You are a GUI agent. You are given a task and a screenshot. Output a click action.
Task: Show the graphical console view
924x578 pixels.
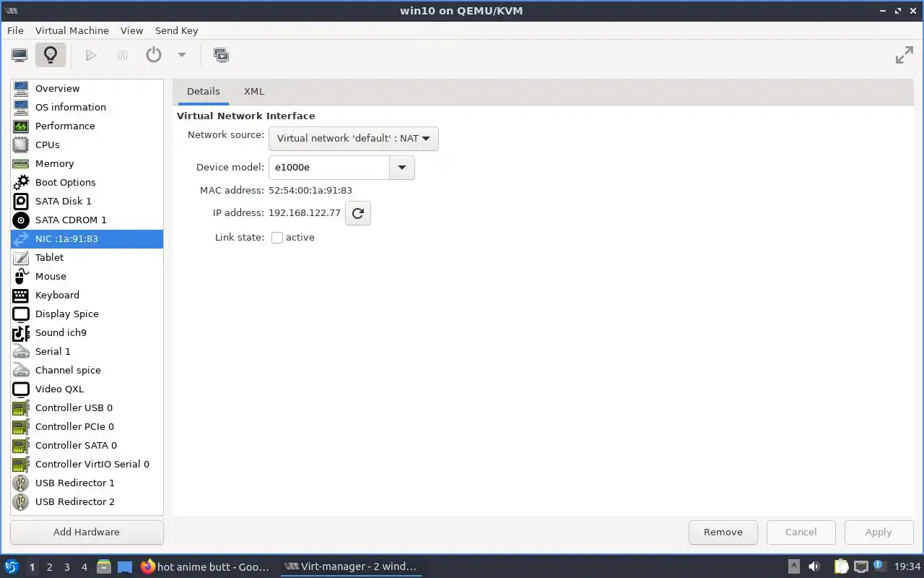click(19, 55)
